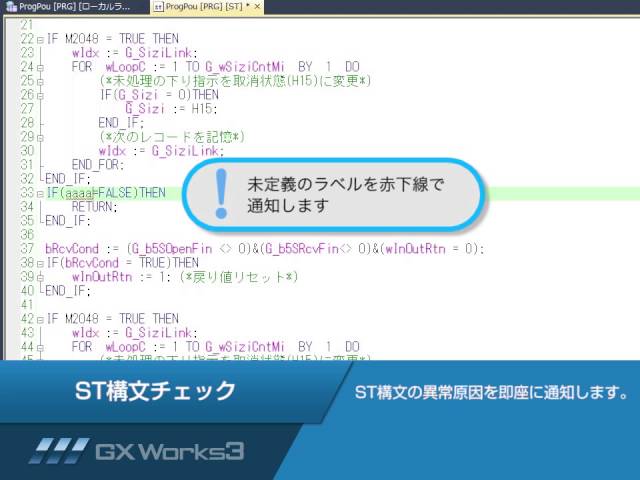Collapse the FOR loop at line 44
Viewport: 640px width, 480px height.
40,348
